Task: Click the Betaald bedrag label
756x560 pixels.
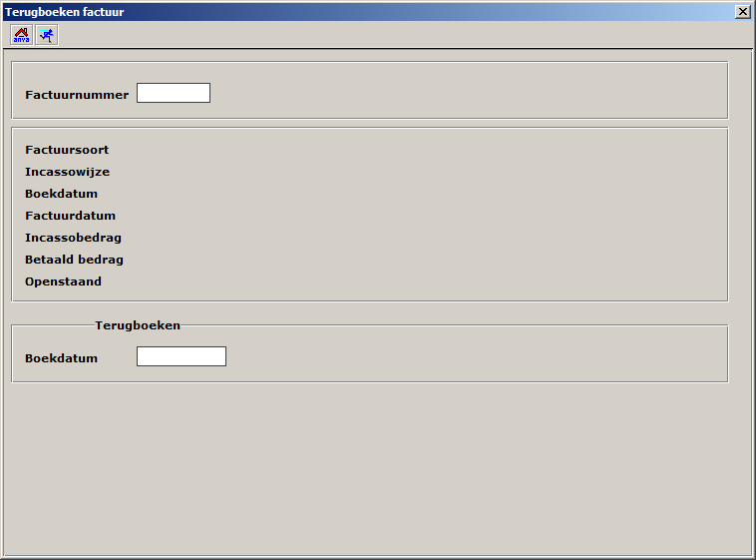Action: pyautogui.click(x=74, y=260)
